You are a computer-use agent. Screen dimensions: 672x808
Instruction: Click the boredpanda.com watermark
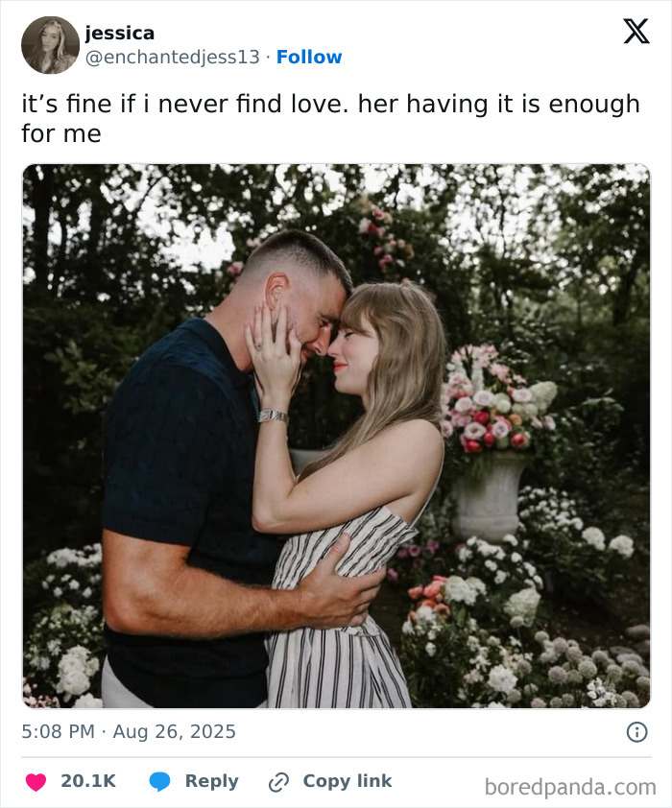[x=570, y=787]
